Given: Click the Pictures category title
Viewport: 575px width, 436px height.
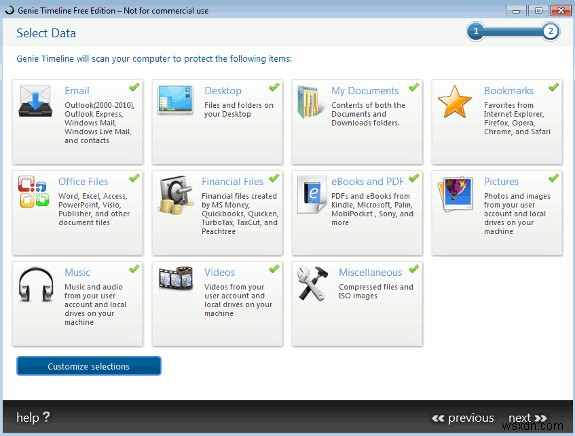Looking at the screenshot, I should click(501, 182).
